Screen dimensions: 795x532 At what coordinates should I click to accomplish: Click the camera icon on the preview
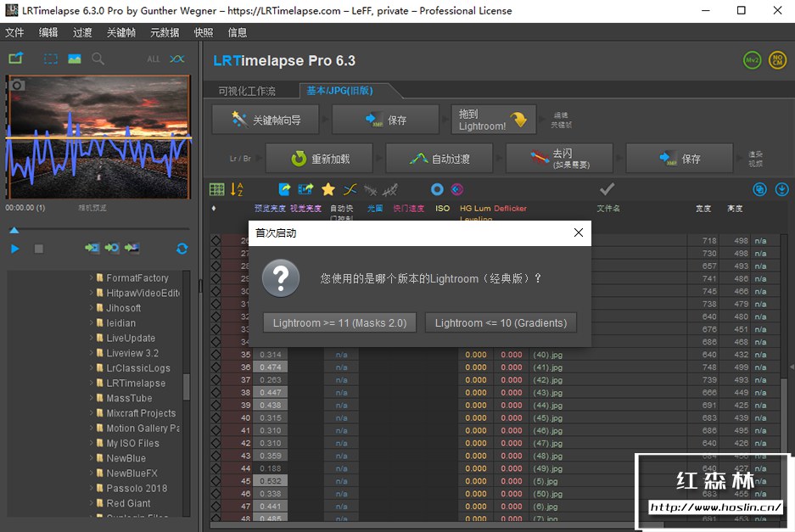pyautogui.click(x=17, y=85)
